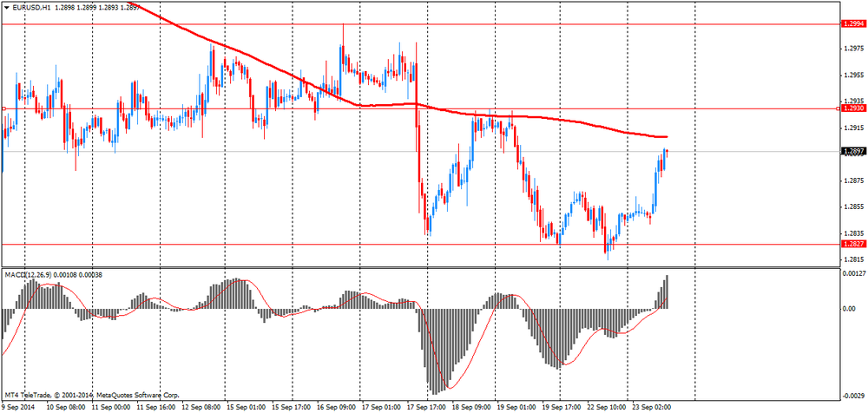Click the 1.2955 price axis value
The image size is (868, 413).
852,75
